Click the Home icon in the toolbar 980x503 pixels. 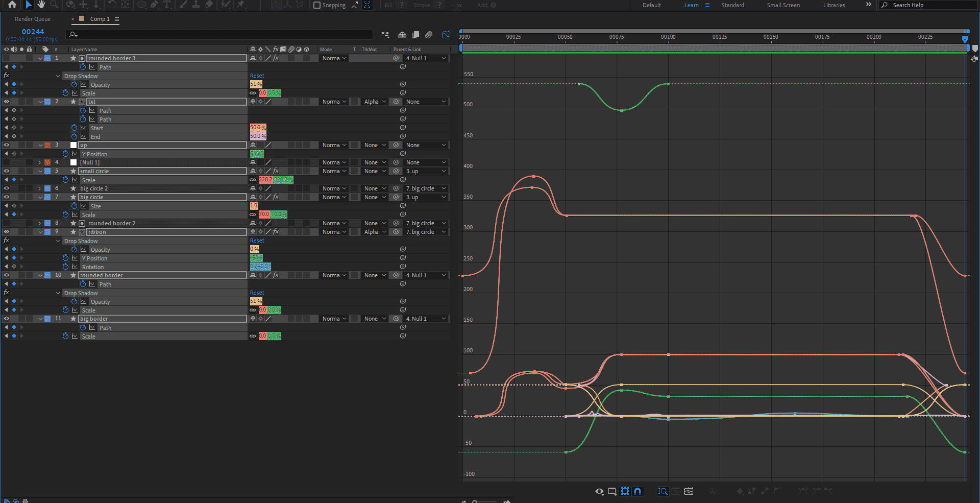point(12,5)
